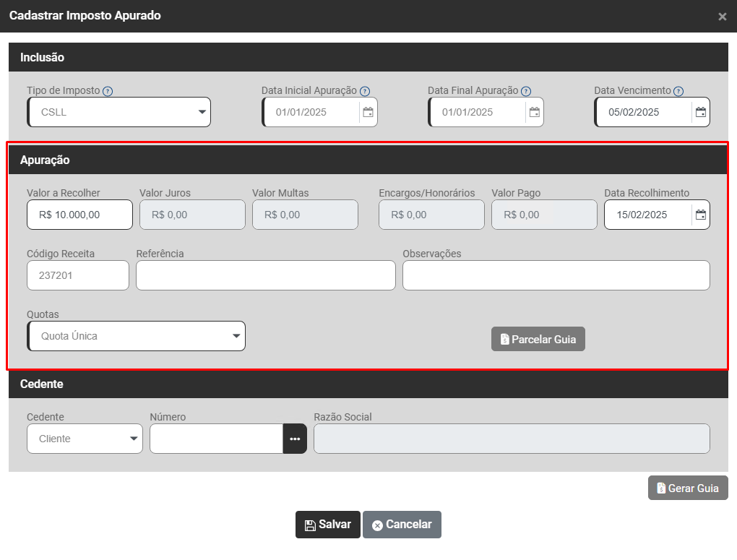Click the Parcelar Guia button
Screen dimensions: 737x560
click(538, 339)
